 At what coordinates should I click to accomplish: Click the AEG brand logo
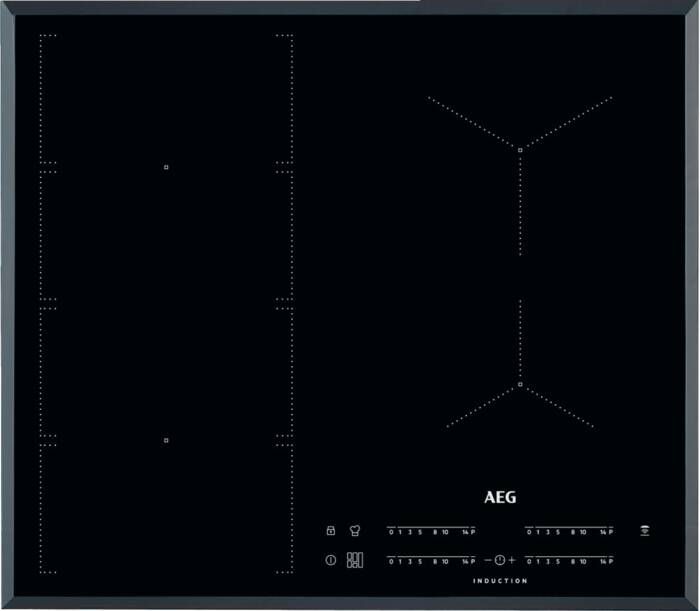point(500,497)
